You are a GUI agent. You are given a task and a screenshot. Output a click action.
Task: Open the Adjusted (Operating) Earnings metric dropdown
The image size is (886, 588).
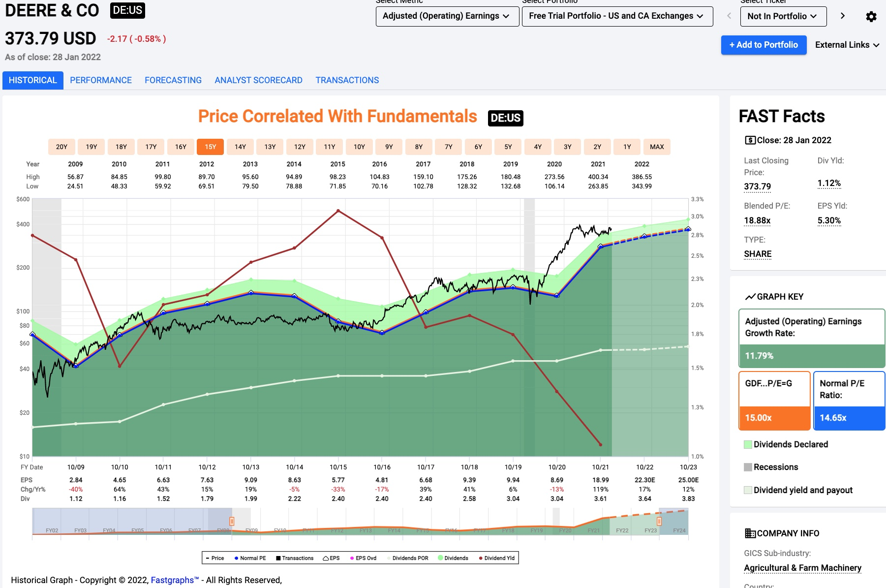447,16
